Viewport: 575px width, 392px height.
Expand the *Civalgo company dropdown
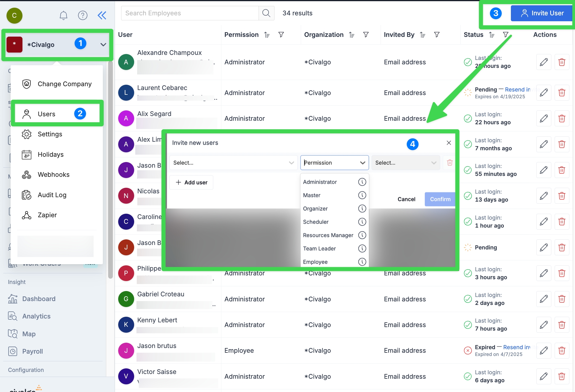pyautogui.click(x=103, y=45)
